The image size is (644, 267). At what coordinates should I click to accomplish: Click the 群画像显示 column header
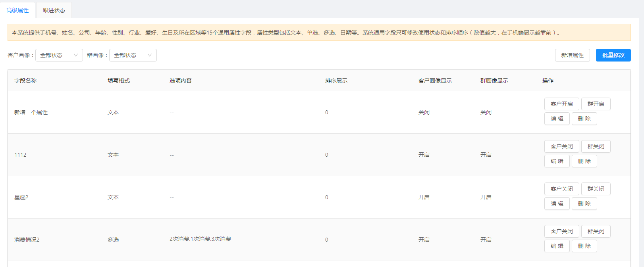coord(494,81)
